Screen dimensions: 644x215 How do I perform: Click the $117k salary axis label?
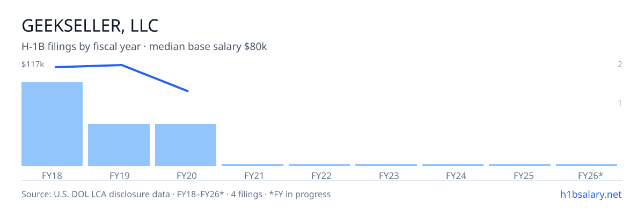[x=33, y=64]
